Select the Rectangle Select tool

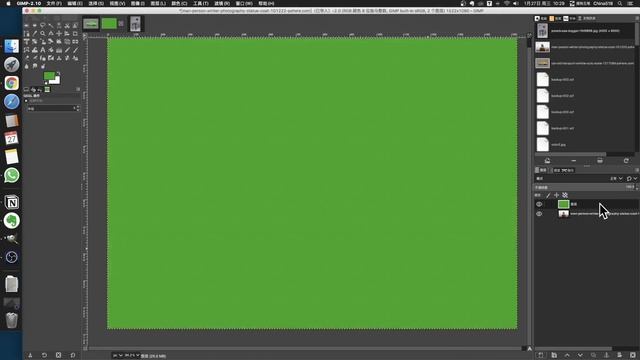pyautogui.click(x=26, y=25)
